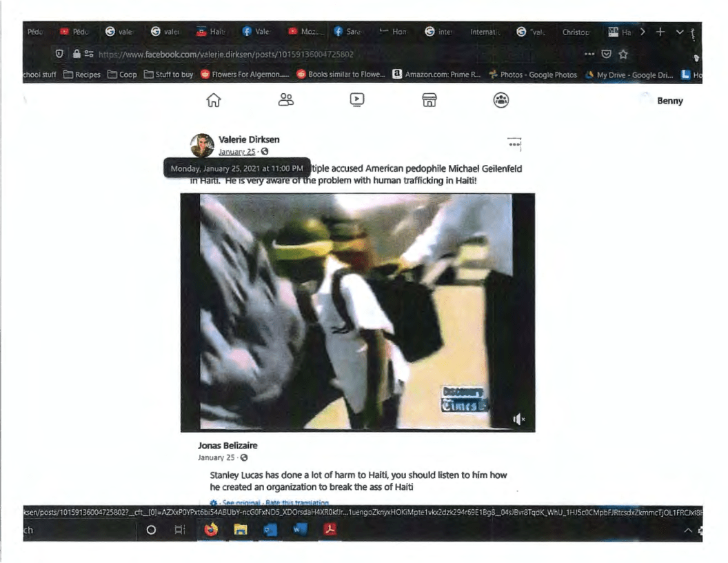Unmute the video with speaker icon
Viewport: 728px width, 563px height.
(518, 419)
